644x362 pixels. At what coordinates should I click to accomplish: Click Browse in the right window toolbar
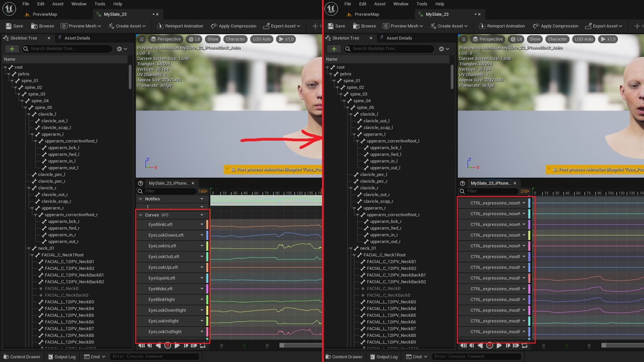coord(364,26)
